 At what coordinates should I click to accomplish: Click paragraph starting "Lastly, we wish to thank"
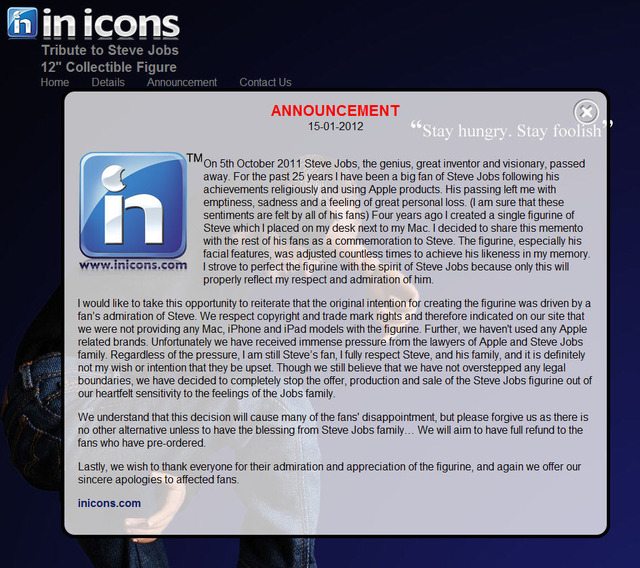tap(329, 473)
